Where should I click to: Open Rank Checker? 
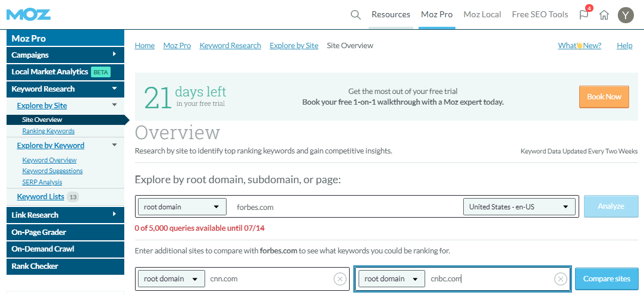coord(65,266)
